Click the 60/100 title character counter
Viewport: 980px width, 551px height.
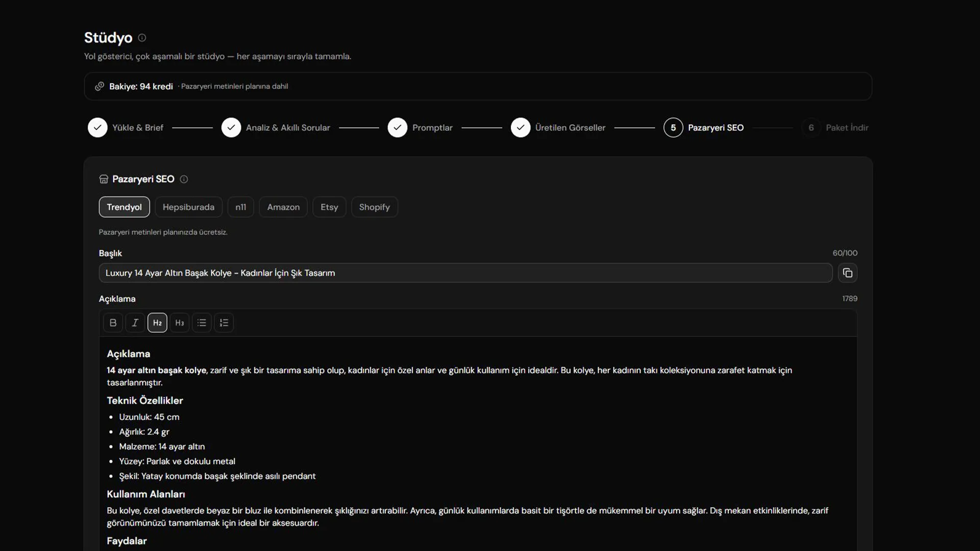(x=845, y=253)
